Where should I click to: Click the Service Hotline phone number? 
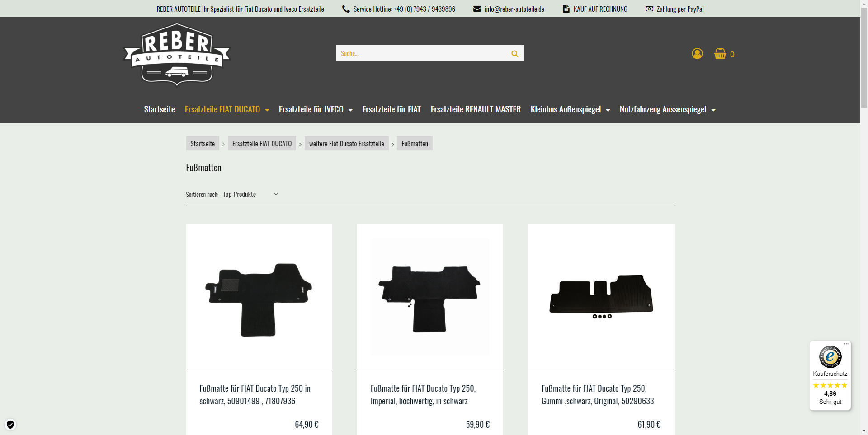point(424,9)
